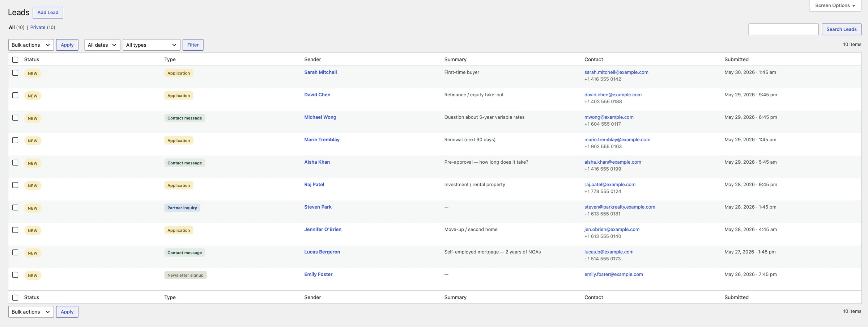This screenshot has height=327, width=868.
Task: Email emily.foster@example.com
Action: pyautogui.click(x=614, y=274)
